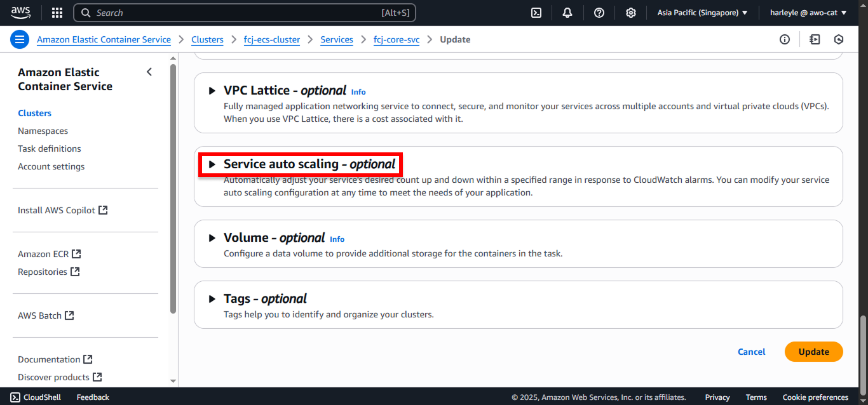Collapse the sidebar with the chevron arrow
Image resolution: width=868 pixels, height=405 pixels.
149,72
